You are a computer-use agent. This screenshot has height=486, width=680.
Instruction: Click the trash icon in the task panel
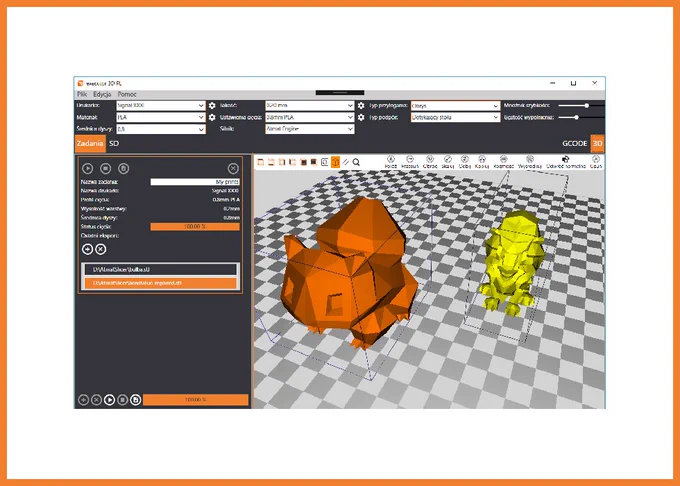coord(123,168)
